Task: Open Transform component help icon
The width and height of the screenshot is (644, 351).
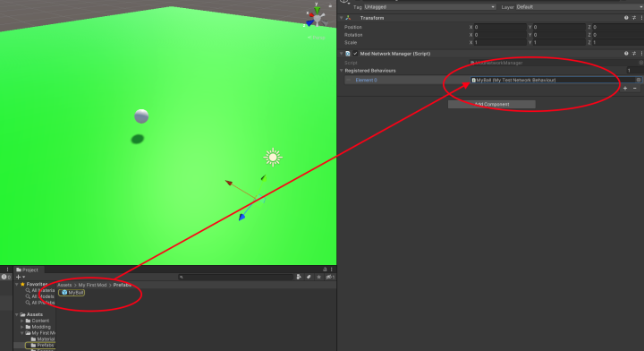Action: coord(626,18)
